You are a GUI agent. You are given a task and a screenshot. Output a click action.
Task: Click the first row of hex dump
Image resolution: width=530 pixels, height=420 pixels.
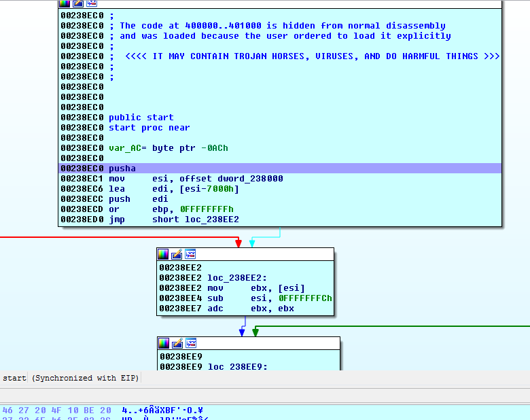pyautogui.click(x=102, y=410)
